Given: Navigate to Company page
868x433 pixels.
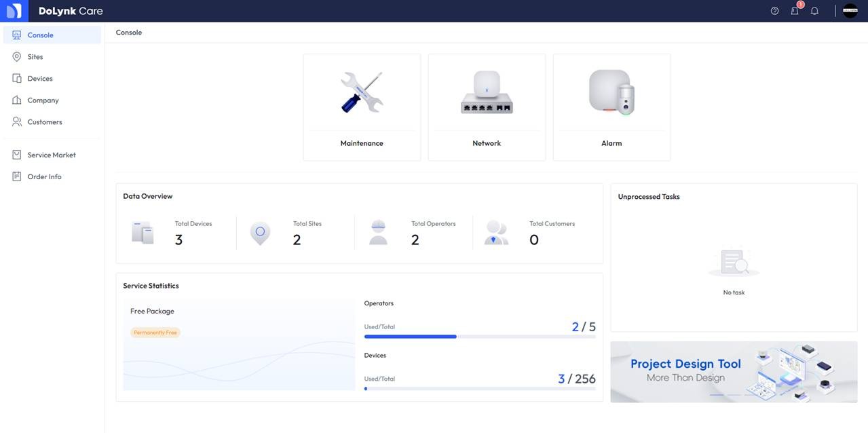Looking at the screenshot, I should tap(43, 100).
